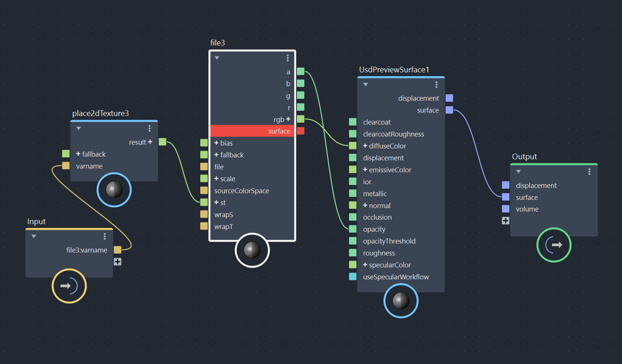Click the arrow icon inside the Input node circle
622x364 pixels.
(69, 286)
